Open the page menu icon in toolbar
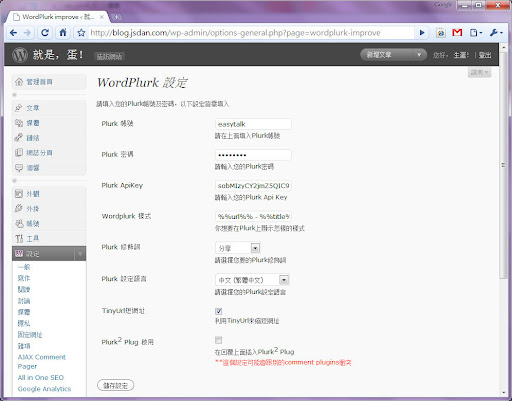The width and height of the screenshot is (512, 401). pyautogui.click(x=475, y=33)
